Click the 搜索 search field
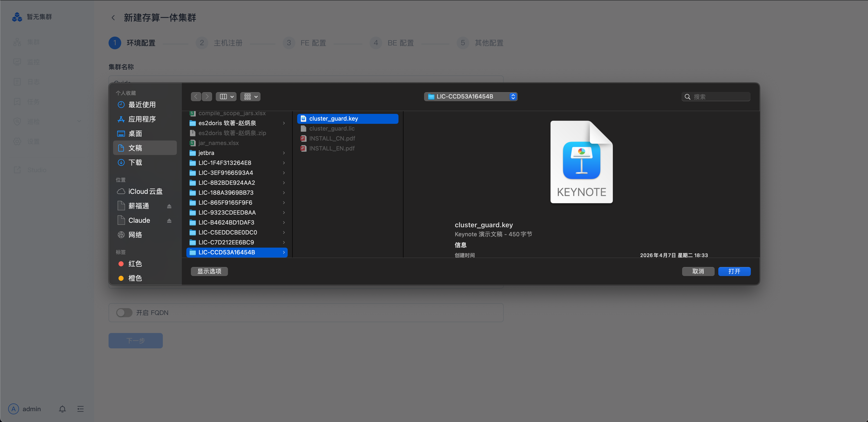 tap(716, 97)
